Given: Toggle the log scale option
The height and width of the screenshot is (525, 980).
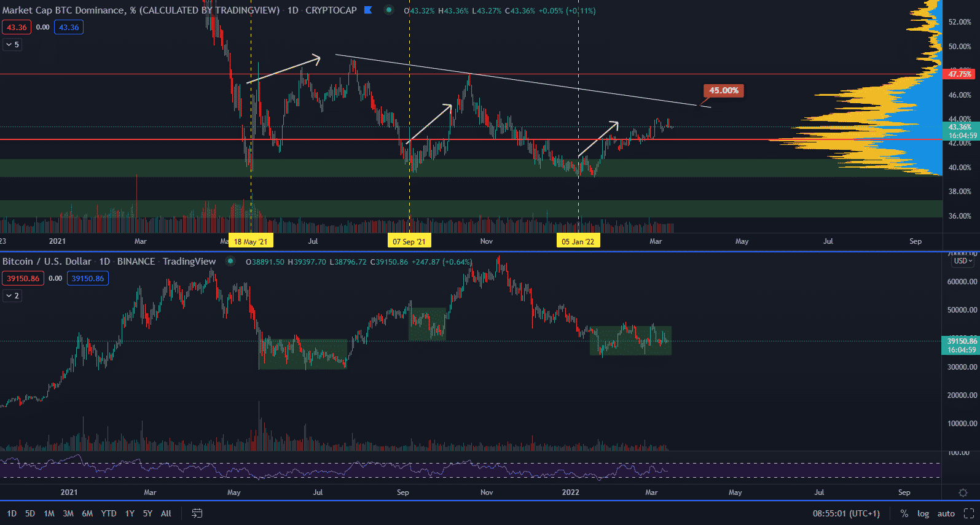Looking at the screenshot, I should point(923,513).
